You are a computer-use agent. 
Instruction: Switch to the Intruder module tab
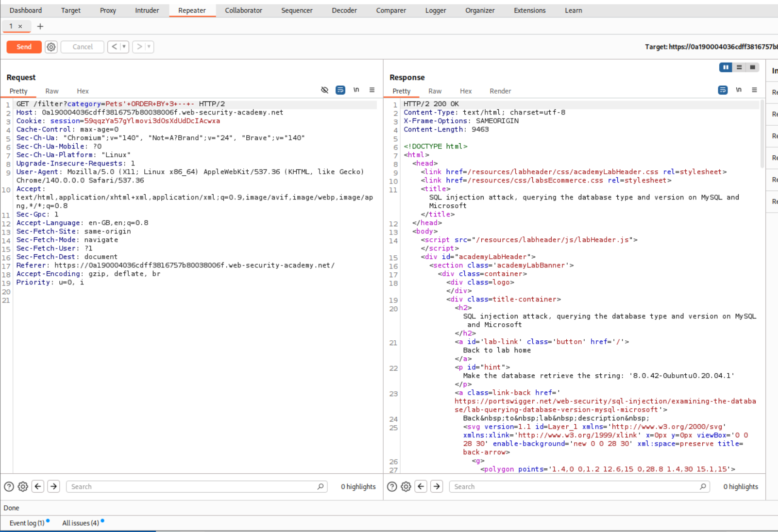(147, 10)
